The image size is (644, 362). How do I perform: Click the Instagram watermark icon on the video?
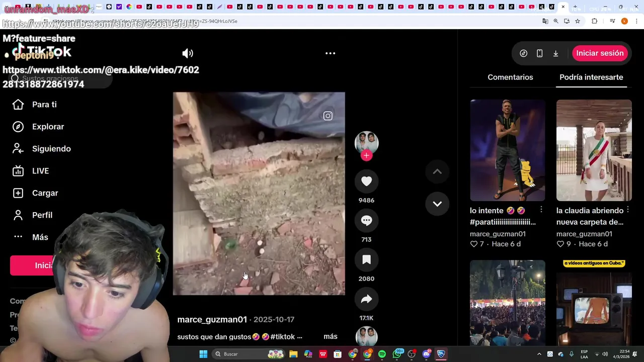click(x=328, y=116)
